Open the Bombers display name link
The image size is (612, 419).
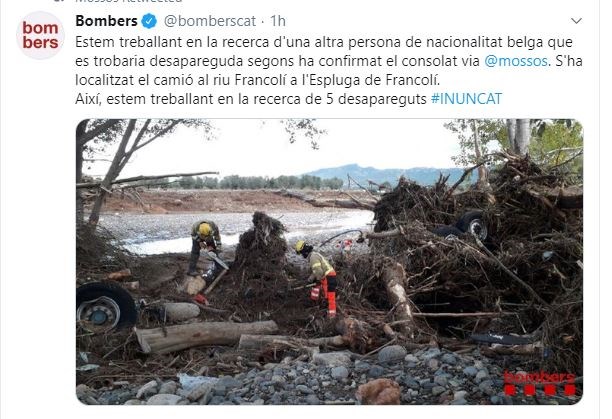click(106, 21)
